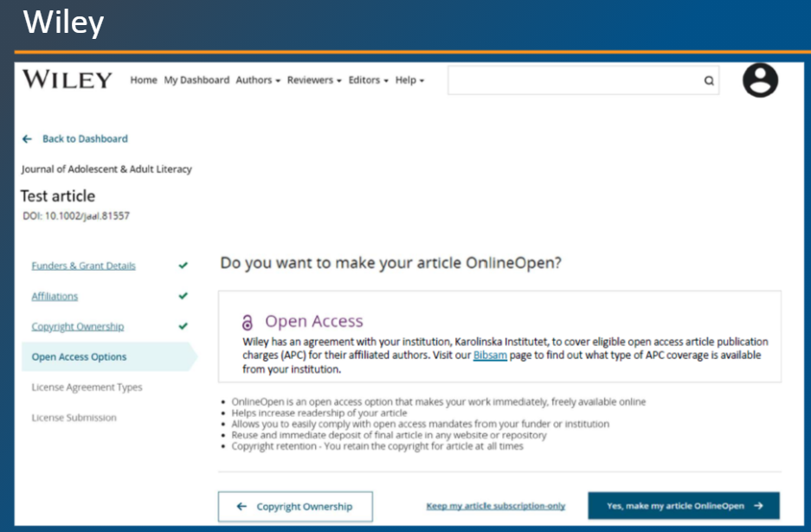Viewport: 811px width, 532px height.
Task: Choose Keep my article subscription-only
Action: [494, 506]
